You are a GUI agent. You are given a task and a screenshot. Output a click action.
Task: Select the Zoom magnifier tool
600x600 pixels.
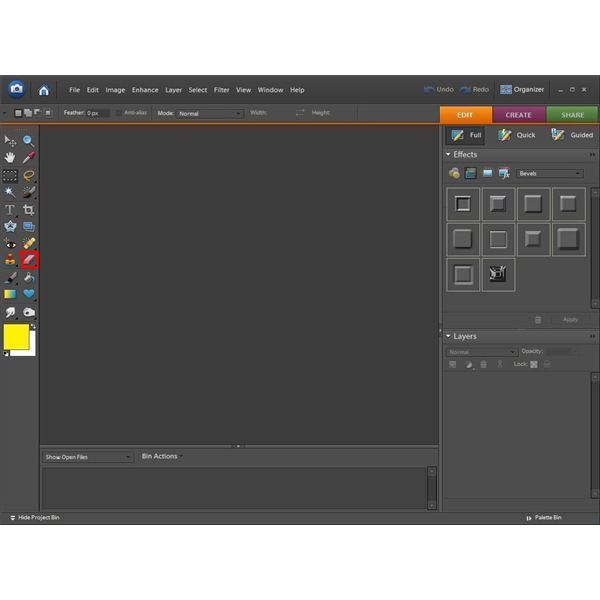click(28, 141)
